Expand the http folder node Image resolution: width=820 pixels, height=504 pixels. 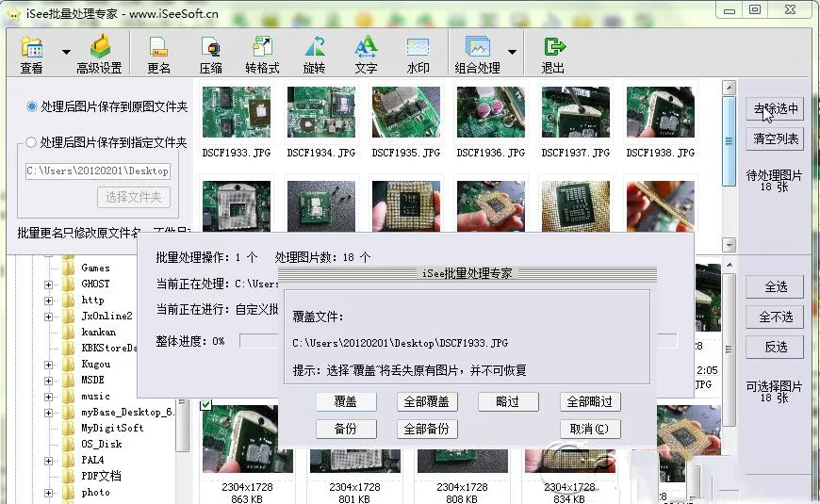[x=49, y=301]
